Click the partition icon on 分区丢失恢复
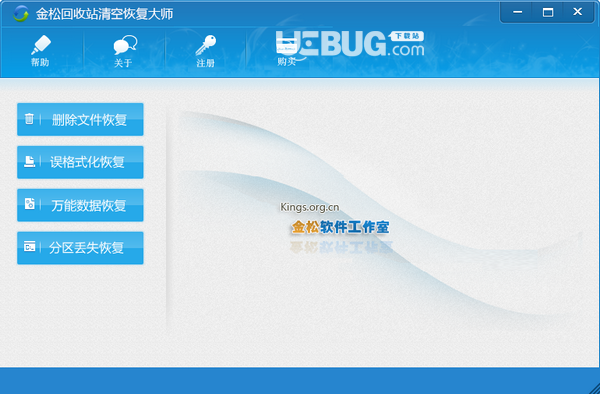This screenshot has height=394, width=600. tap(29, 247)
